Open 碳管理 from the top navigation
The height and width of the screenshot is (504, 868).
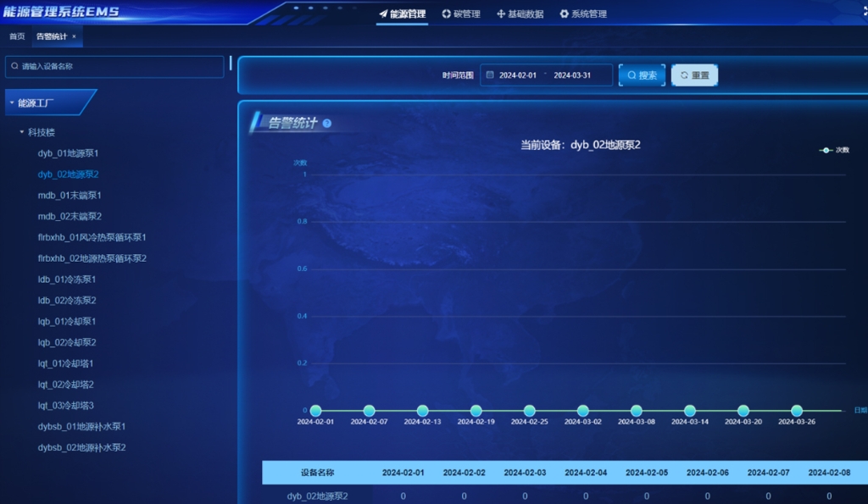[x=461, y=14]
